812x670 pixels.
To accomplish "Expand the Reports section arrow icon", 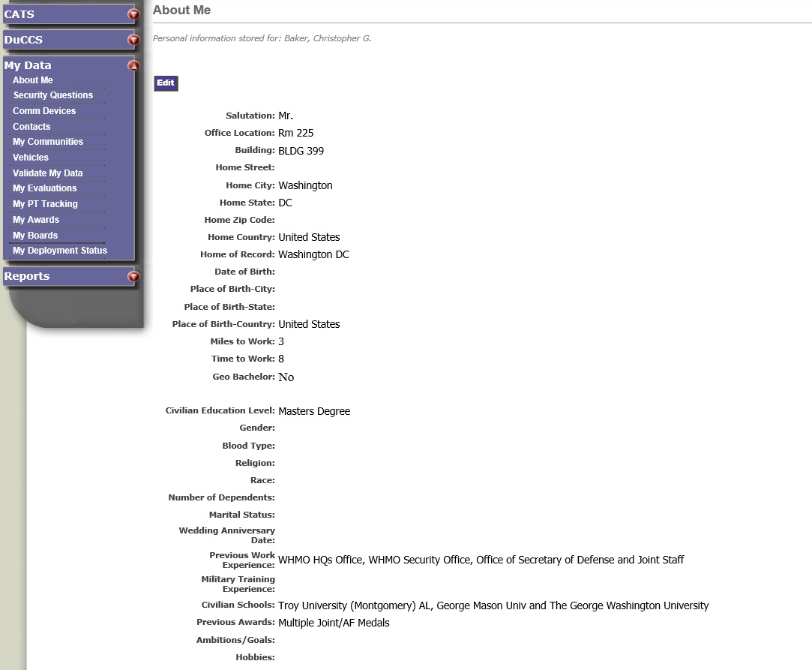I will pos(133,277).
